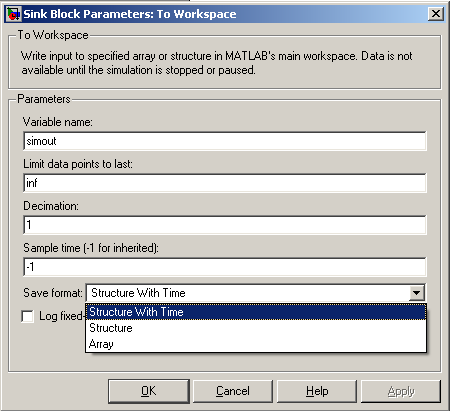Click the Sample time input field
Screen dimensions: 450x411
(x=225, y=267)
